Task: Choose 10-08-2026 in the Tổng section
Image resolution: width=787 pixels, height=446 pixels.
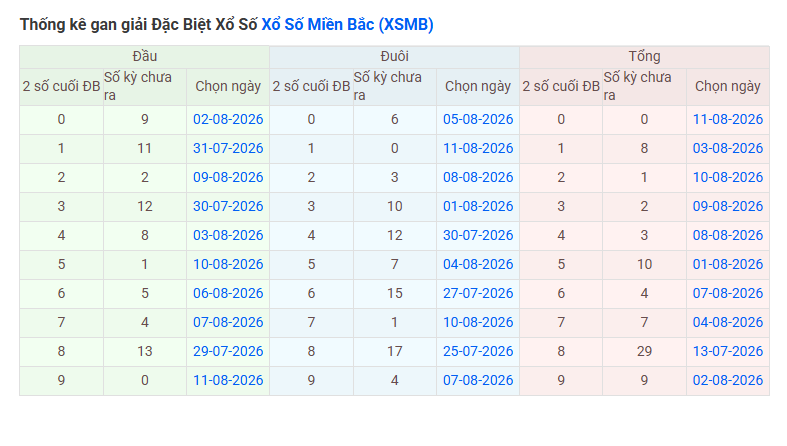Action: [x=728, y=177]
